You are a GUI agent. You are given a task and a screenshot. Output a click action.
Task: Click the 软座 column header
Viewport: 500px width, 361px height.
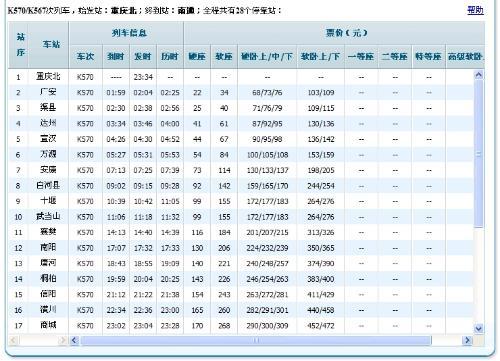click(x=224, y=57)
